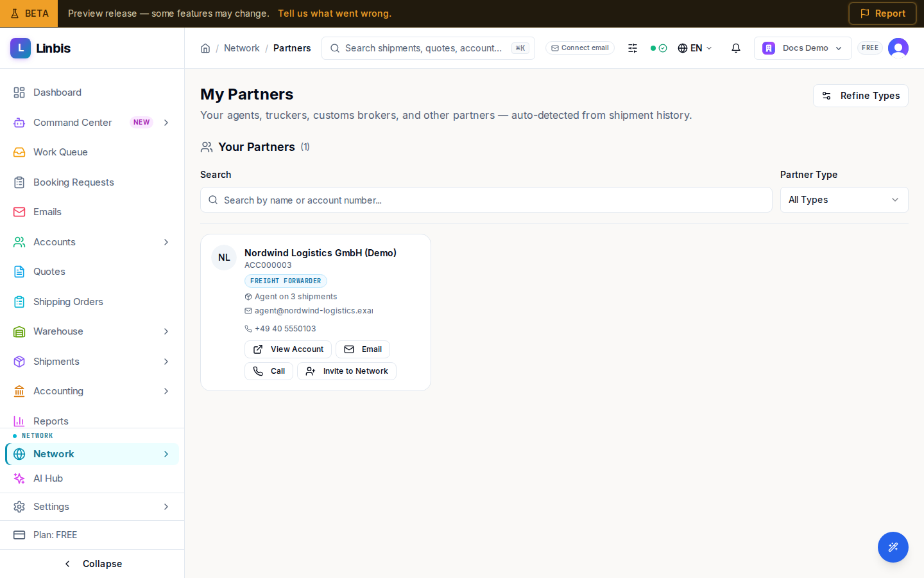924x578 pixels.
Task: Expand the Accounting submenu chevron
Action: 166,391
